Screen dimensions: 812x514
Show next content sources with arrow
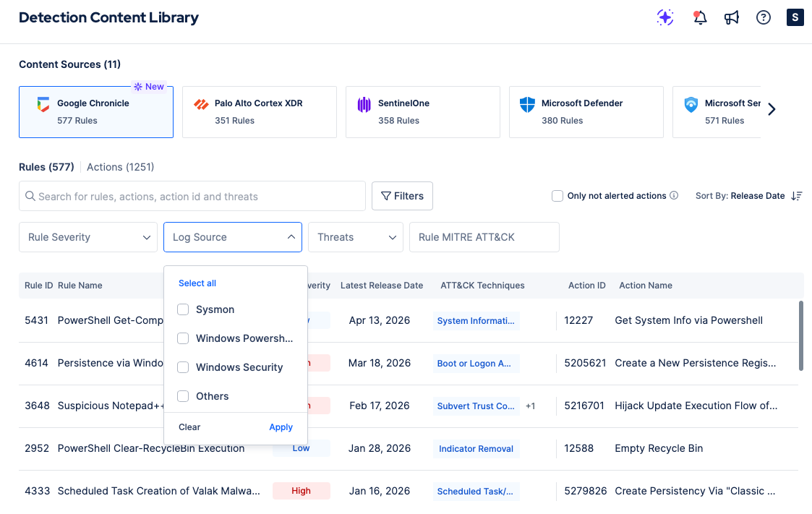772,109
